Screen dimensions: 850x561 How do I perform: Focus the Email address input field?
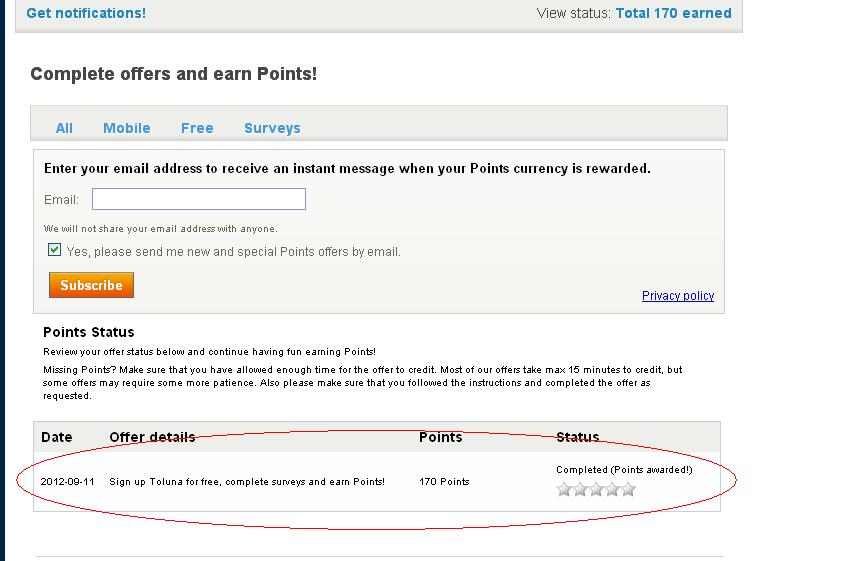coord(199,199)
